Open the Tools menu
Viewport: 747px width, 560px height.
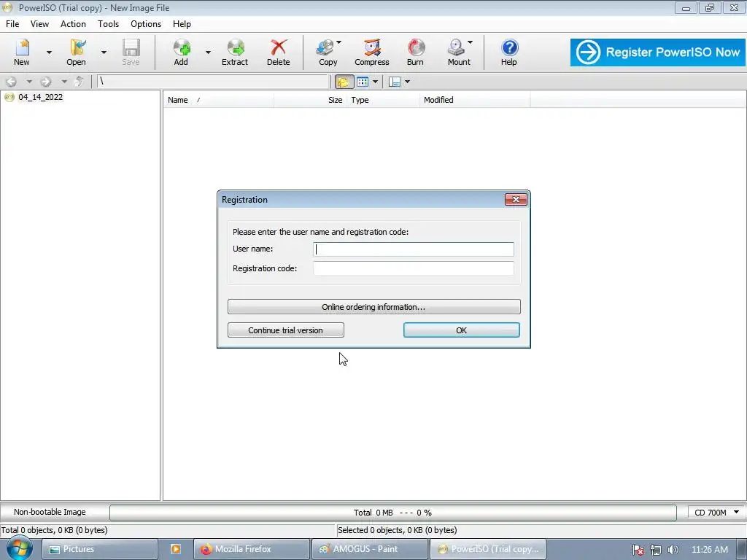(108, 24)
